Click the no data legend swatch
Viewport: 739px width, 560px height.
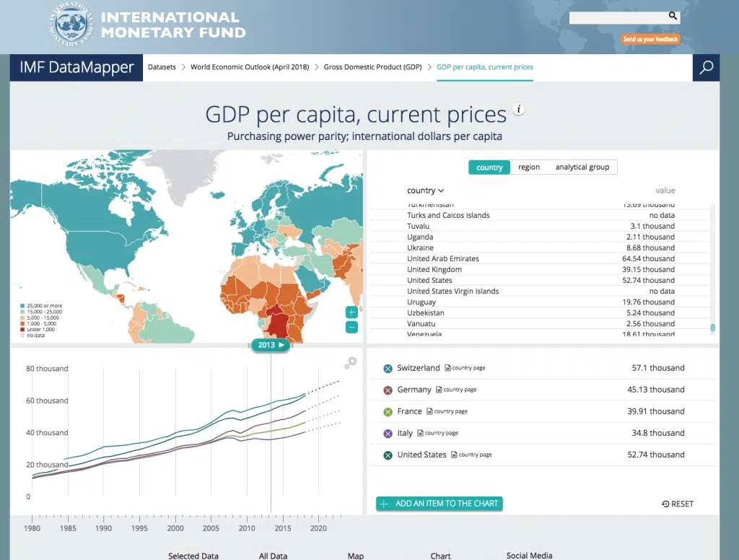coord(22,336)
